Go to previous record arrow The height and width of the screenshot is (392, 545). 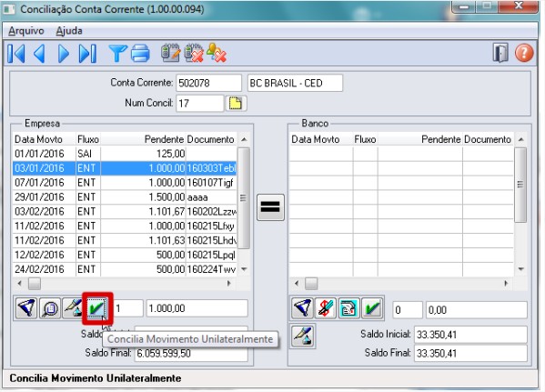tap(39, 54)
